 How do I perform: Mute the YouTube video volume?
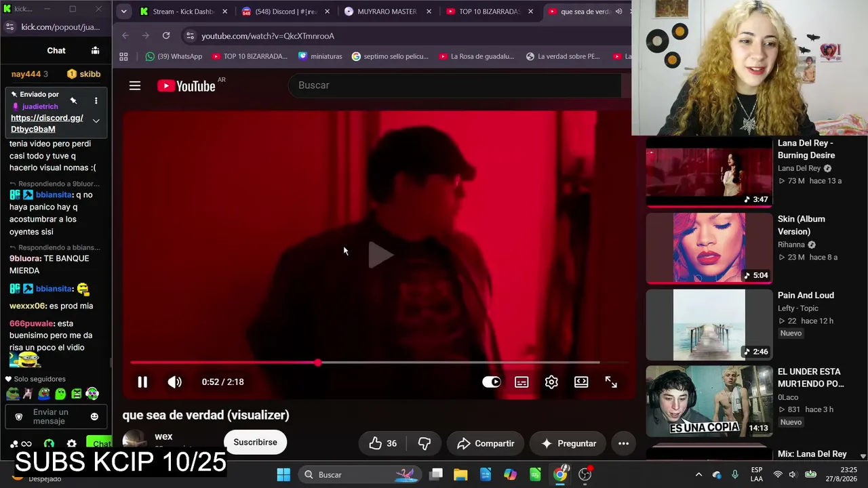coord(175,382)
